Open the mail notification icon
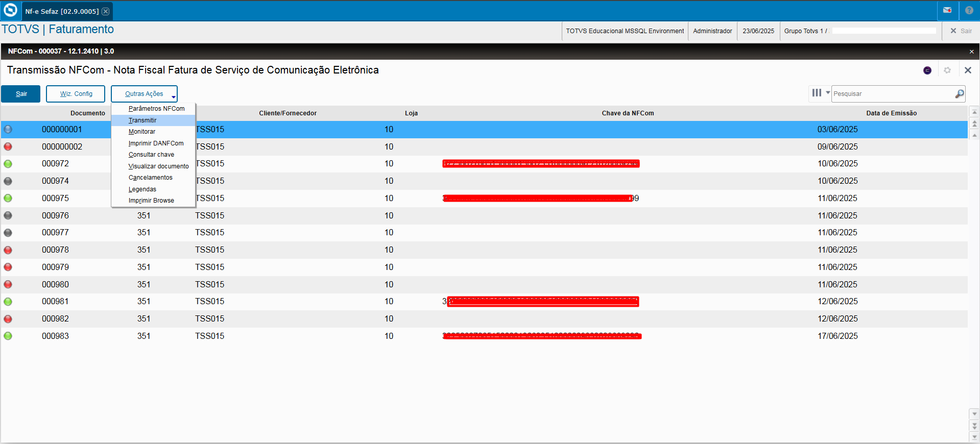Screen dimensions: 980x444 tap(947, 10)
